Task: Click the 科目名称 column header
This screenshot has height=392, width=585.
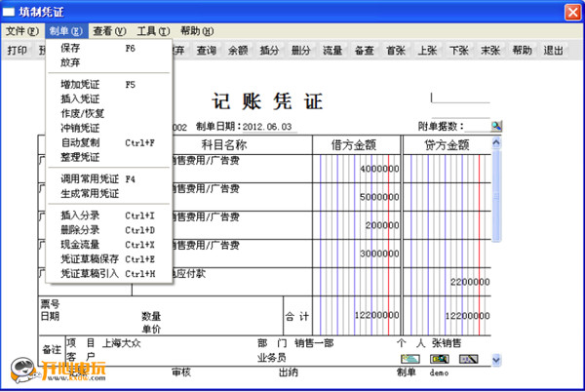Action: pyautogui.click(x=224, y=144)
